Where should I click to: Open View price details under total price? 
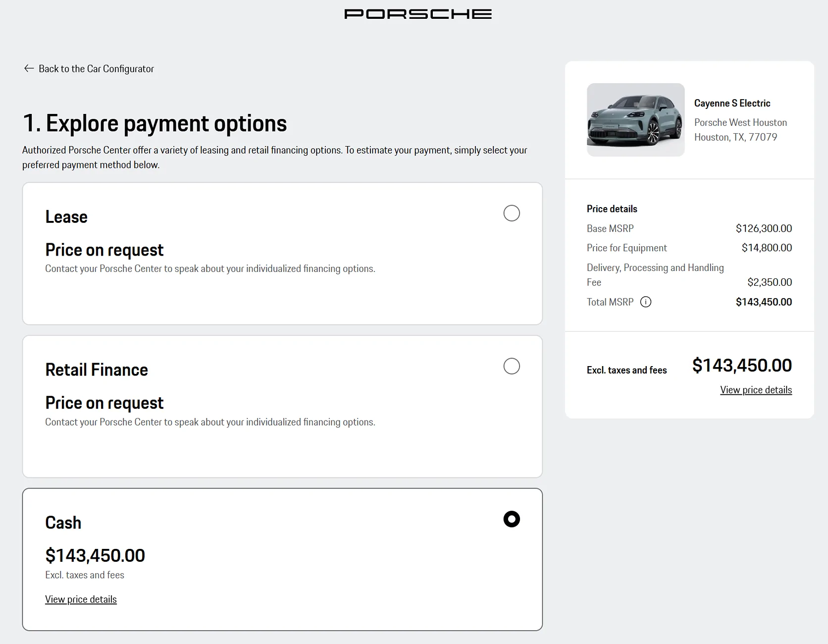pos(756,390)
